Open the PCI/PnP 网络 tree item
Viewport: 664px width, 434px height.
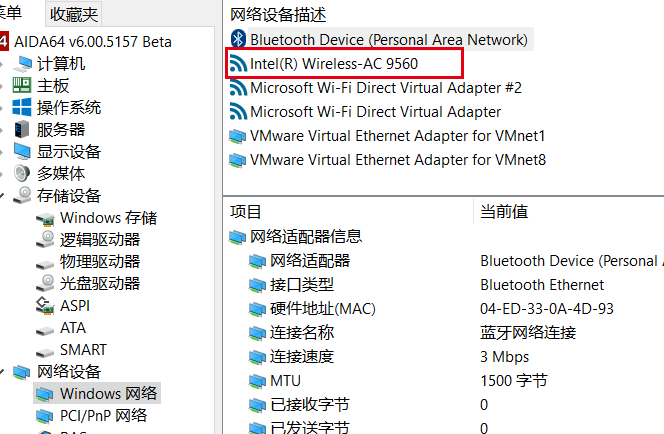[103, 415]
